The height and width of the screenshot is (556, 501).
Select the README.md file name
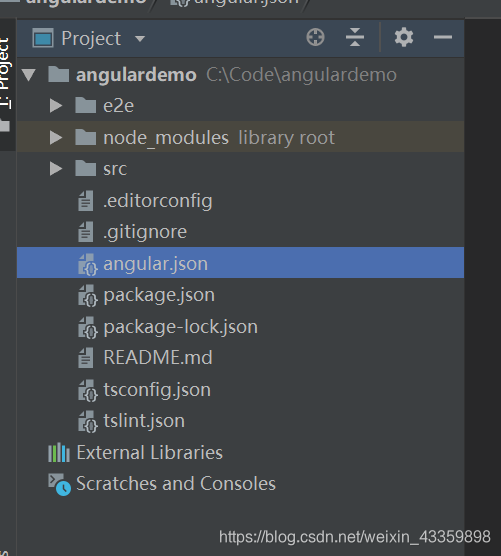pos(158,357)
